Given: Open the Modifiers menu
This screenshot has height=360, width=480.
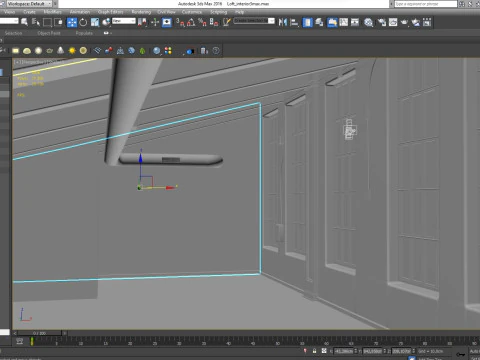Looking at the screenshot, I should 52,12.
